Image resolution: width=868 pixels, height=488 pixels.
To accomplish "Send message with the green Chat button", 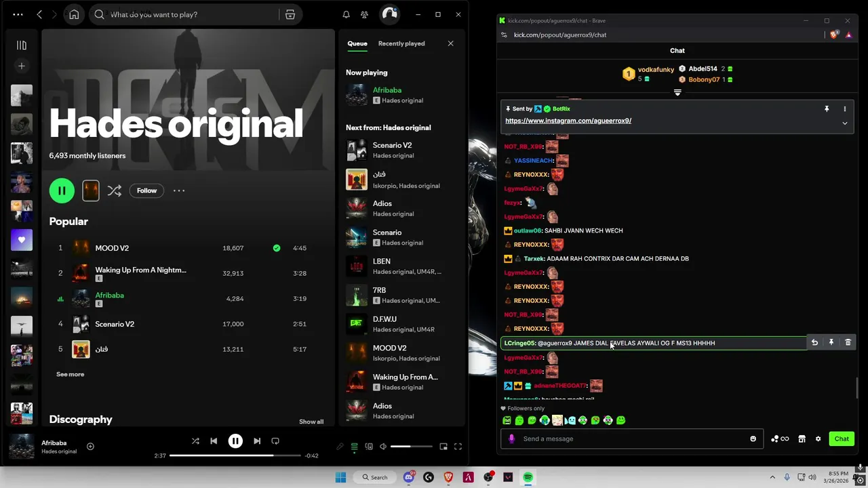I will point(842,439).
